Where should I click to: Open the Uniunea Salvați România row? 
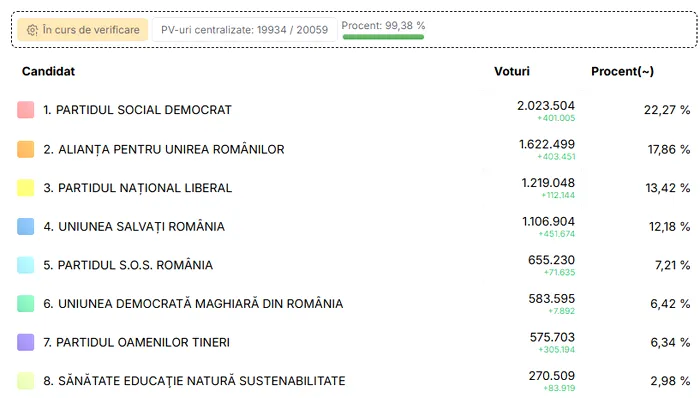coord(354,226)
